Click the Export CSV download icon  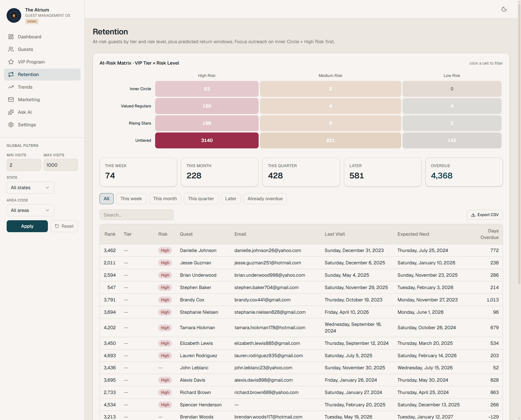pos(473,215)
